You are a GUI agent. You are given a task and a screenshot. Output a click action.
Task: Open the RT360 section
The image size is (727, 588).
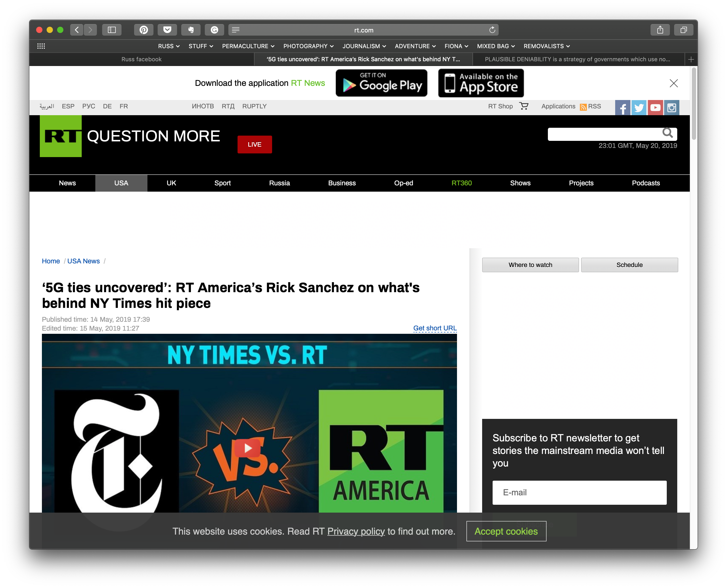coord(461,183)
